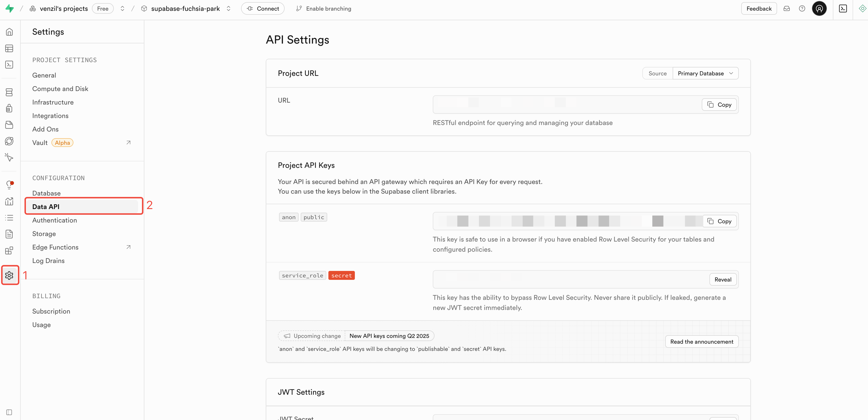Open the Advisors lightbulb sidebar icon
The image size is (868, 420).
tap(9, 184)
